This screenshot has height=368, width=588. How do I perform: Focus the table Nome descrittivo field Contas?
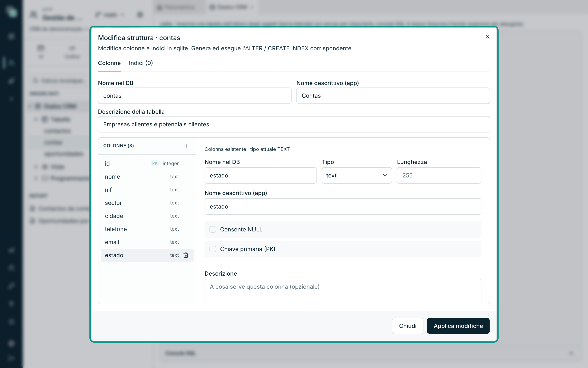(x=393, y=96)
